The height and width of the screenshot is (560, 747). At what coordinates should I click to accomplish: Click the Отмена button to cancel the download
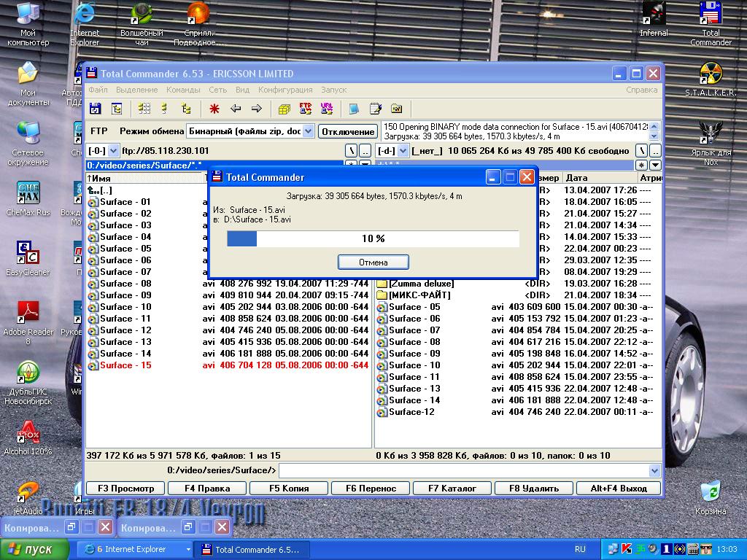(373, 262)
